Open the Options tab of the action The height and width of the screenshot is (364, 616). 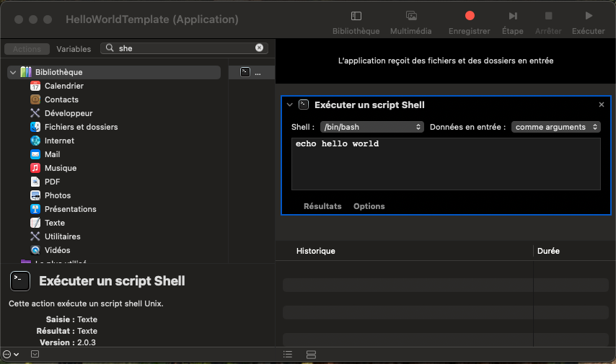[x=369, y=206]
